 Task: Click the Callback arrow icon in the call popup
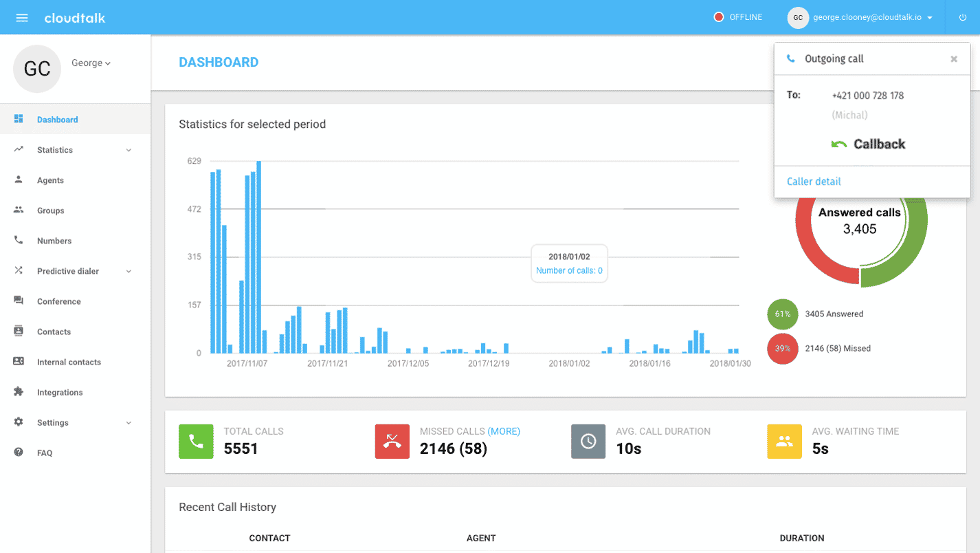click(840, 144)
